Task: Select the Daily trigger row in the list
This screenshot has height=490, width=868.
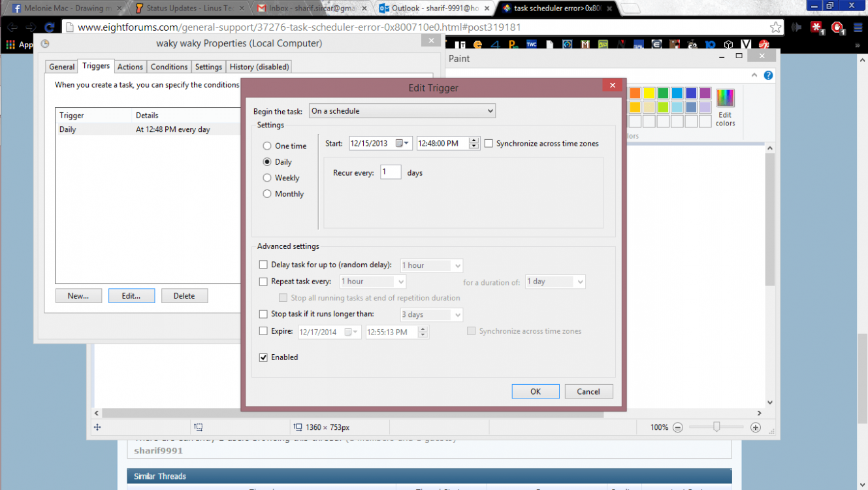Action: 148,129
